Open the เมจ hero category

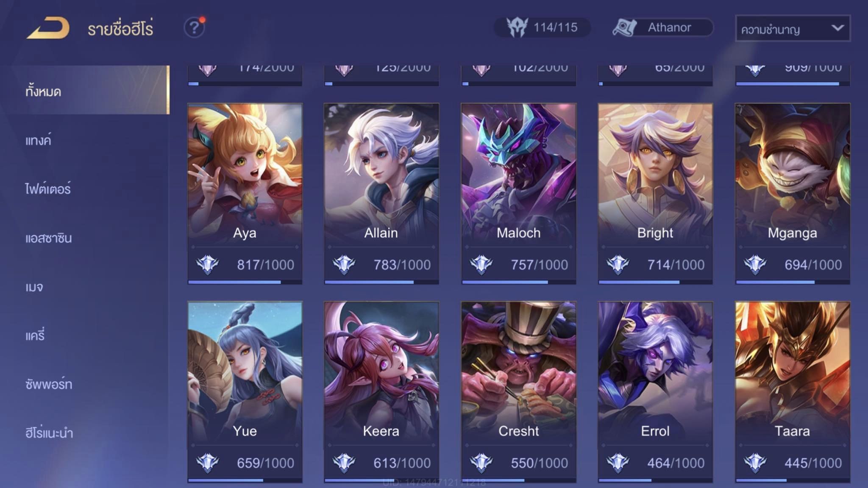click(34, 287)
